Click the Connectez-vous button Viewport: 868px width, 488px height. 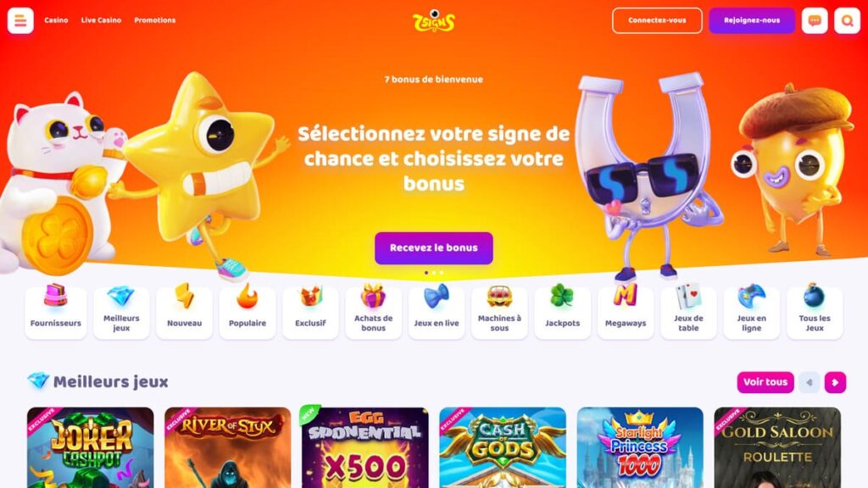click(x=657, y=20)
